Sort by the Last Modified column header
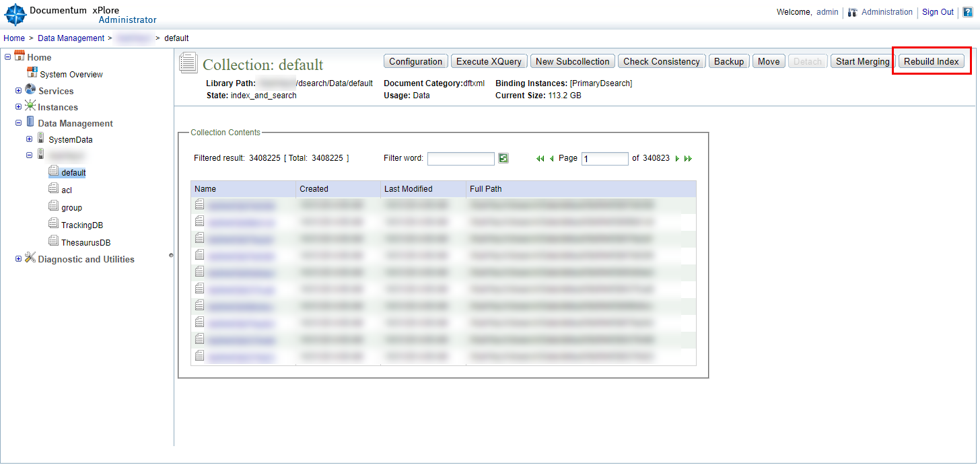Image resolution: width=980 pixels, height=469 pixels. click(x=423, y=189)
